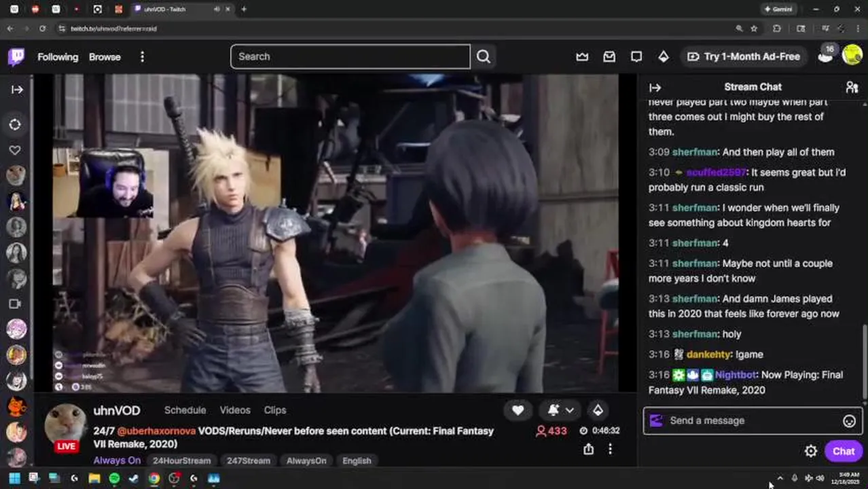Click the magnifier search button
Screen dimensions: 868x489
(x=484, y=56)
